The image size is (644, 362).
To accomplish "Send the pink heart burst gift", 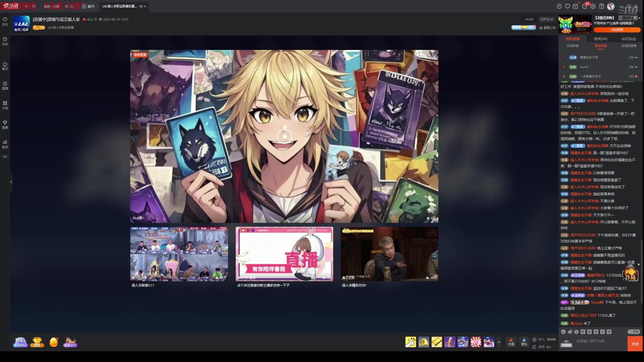I will click(476, 342).
